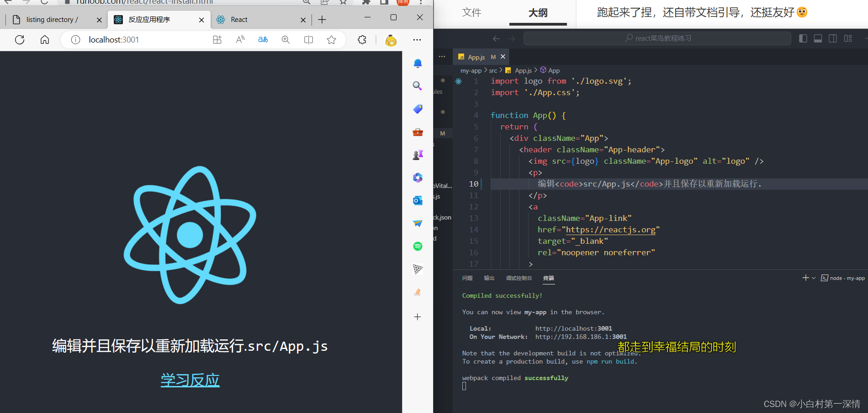The image size is (868, 413).
Task: Create a new terminal with plus
Action: coord(805,278)
